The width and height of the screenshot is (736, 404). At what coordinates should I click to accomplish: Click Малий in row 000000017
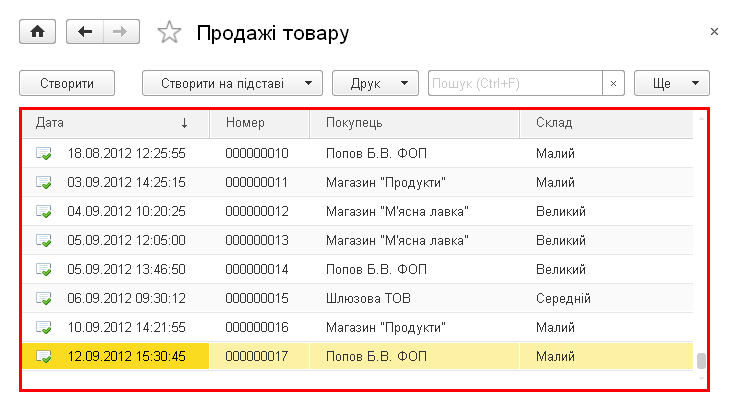(x=555, y=357)
